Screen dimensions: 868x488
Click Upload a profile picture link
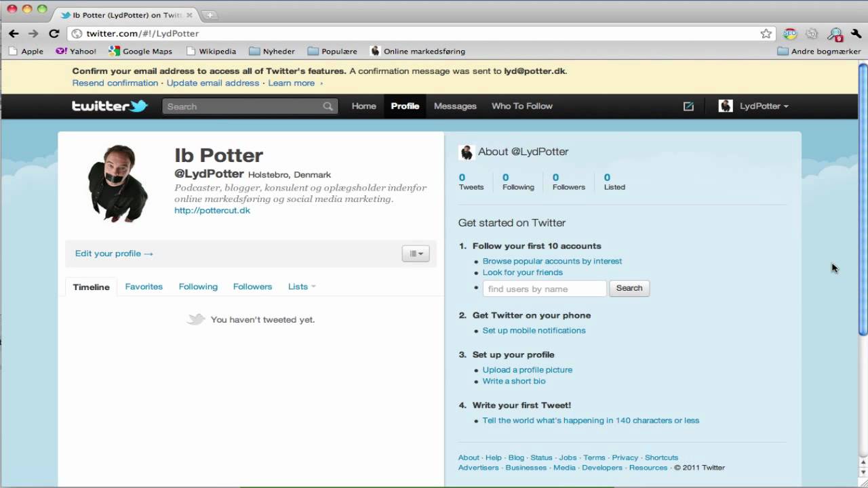(x=528, y=370)
